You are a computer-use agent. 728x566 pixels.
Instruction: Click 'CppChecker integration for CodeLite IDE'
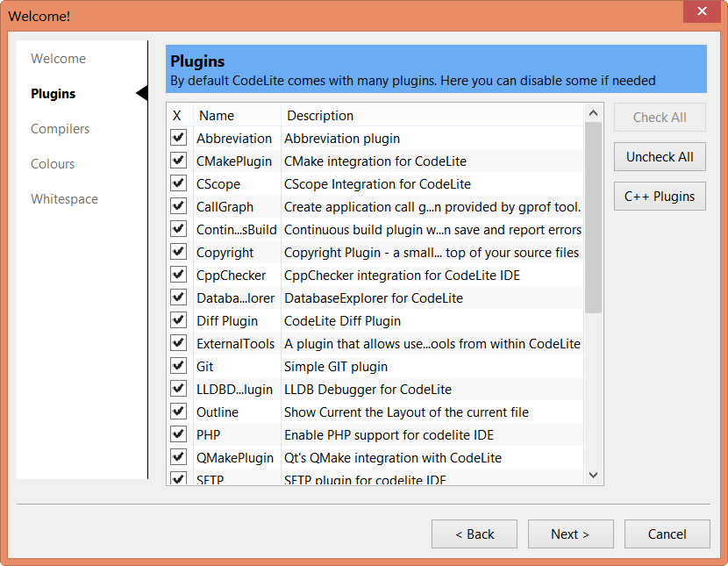click(402, 276)
